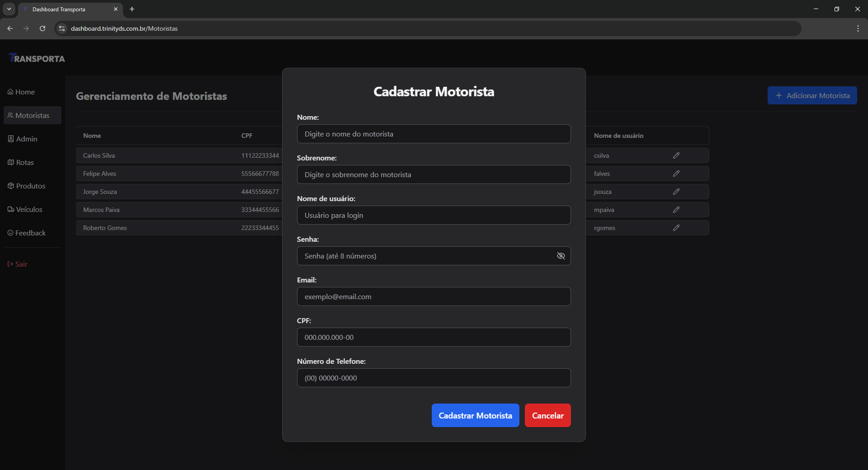Open the browser three-dot menu
The image size is (868, 470).
[x=858, y=28]
